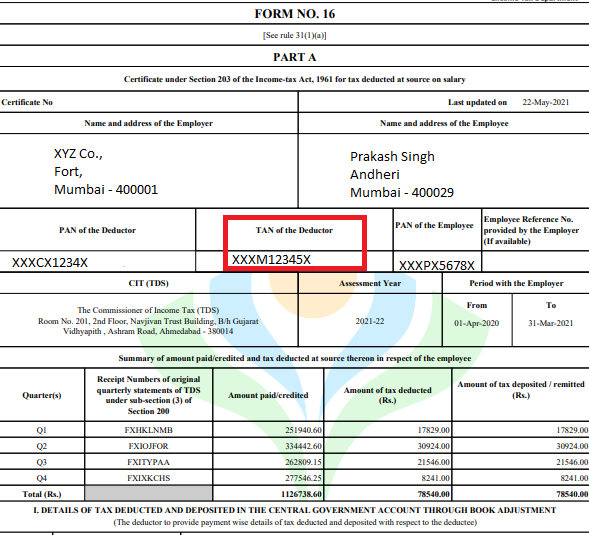Click the Certificate No label
The image size is (589, 535).
point(27,102)
